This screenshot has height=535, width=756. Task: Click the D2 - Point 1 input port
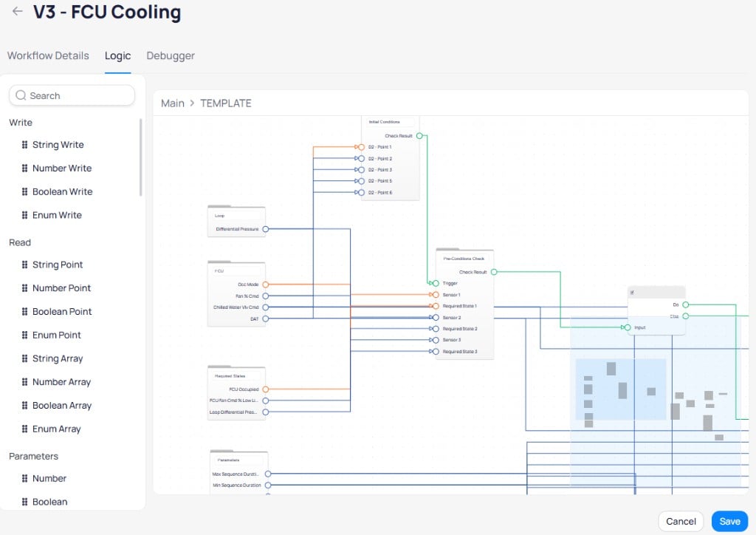click(361, 147)
